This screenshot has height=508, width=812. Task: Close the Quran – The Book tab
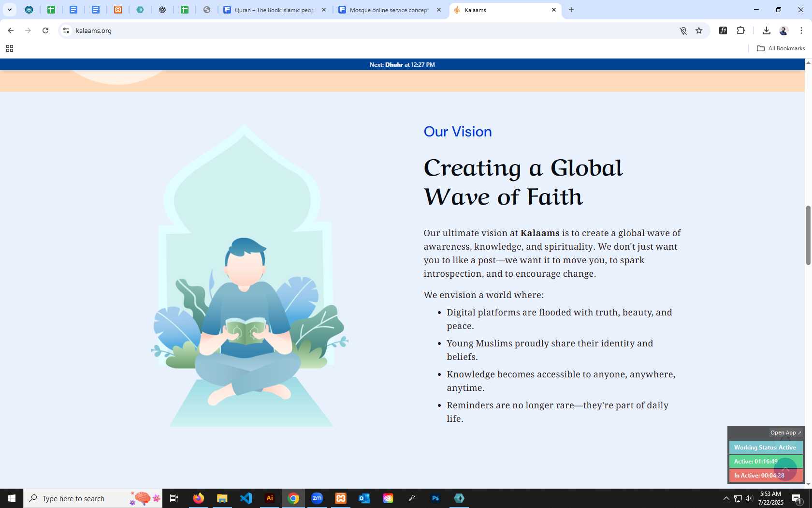click(x=324, y=10)
